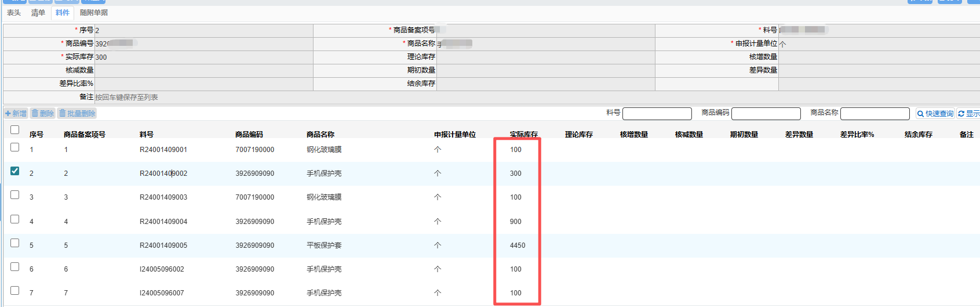Click the 结余库存 column header

coord(919,135)
